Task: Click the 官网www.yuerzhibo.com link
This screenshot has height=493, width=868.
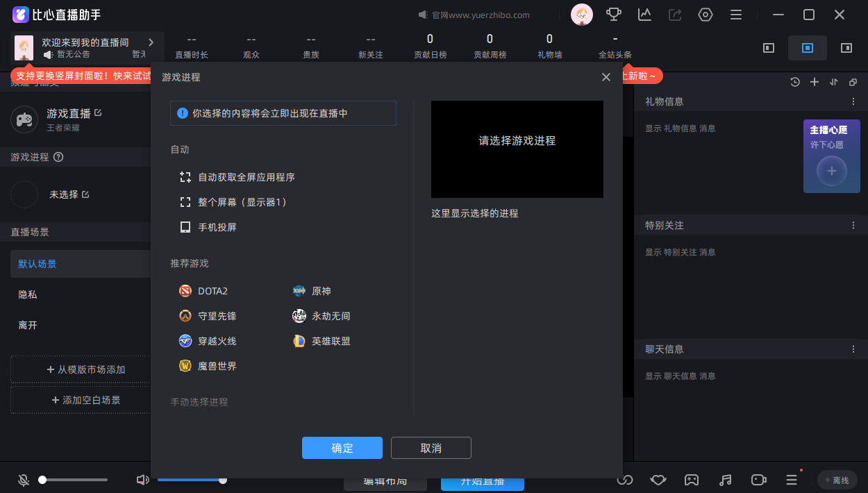Action: point(481,15)
